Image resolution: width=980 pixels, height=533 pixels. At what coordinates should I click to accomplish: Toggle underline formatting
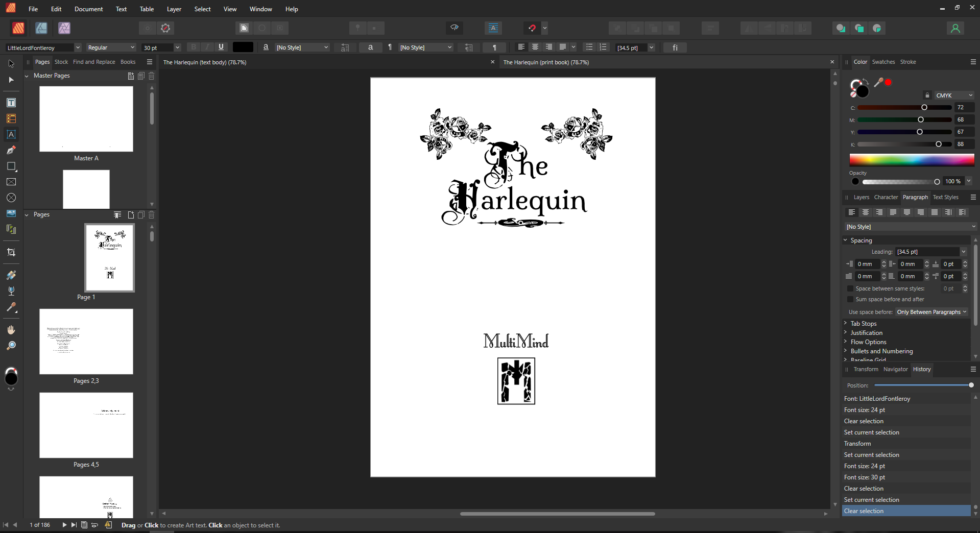coord(221,47)
